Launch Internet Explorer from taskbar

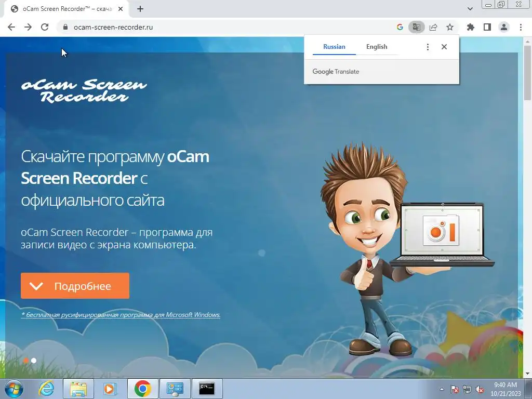[x=46, y=389]
